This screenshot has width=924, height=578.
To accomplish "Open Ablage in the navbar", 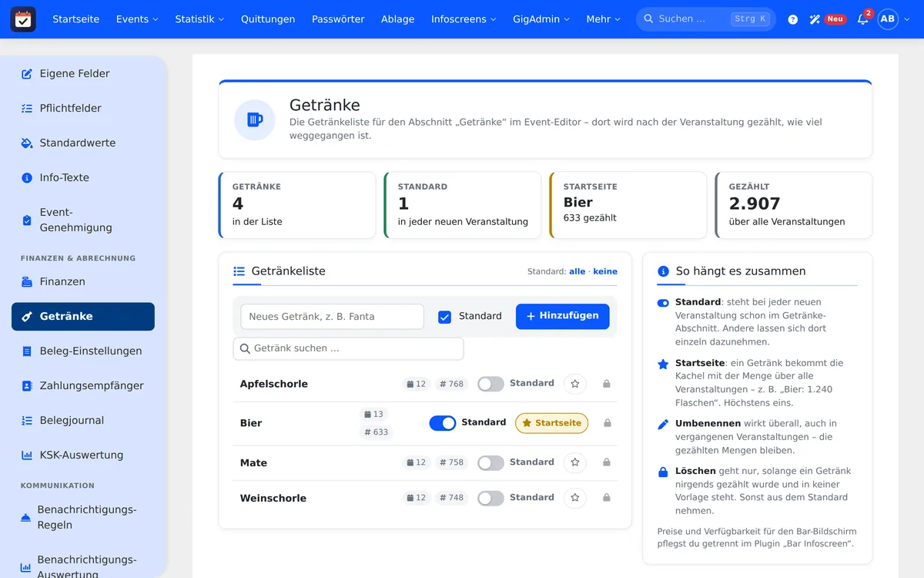I will (x=397, y=19).
